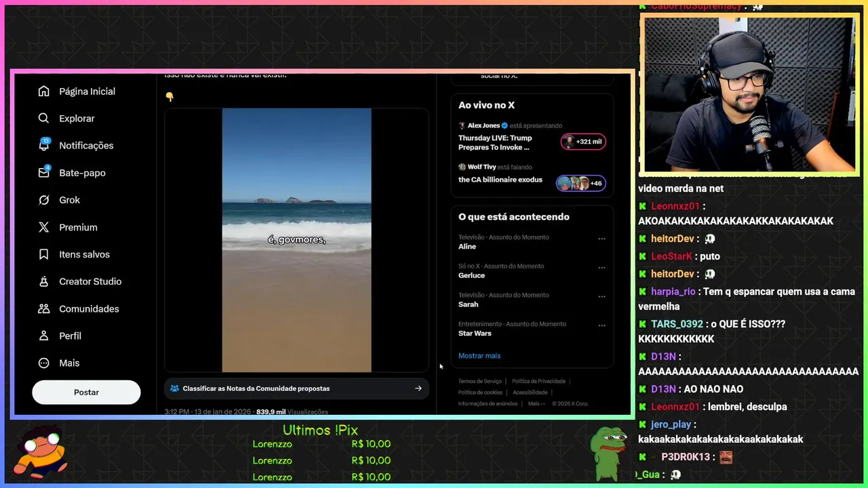Click the arrow on Community Notes bar
Viewport: 868px width, 488px height.
tap(418, 388)
